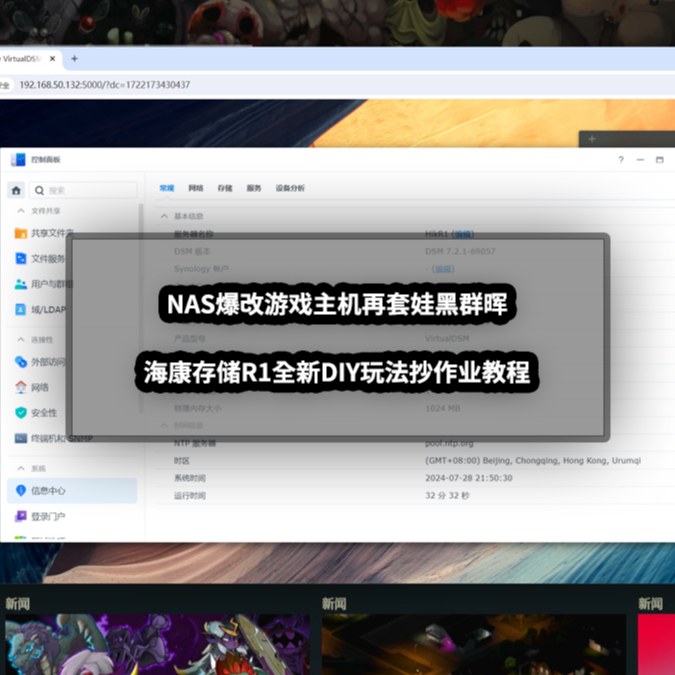Click the 控制面板 window title icon

[18, 159]
